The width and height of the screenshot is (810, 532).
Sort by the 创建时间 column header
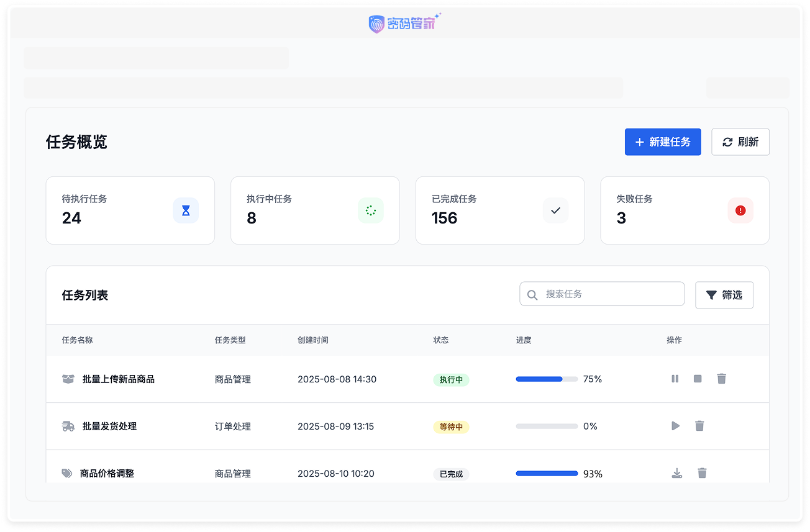[x=313, y=340]
